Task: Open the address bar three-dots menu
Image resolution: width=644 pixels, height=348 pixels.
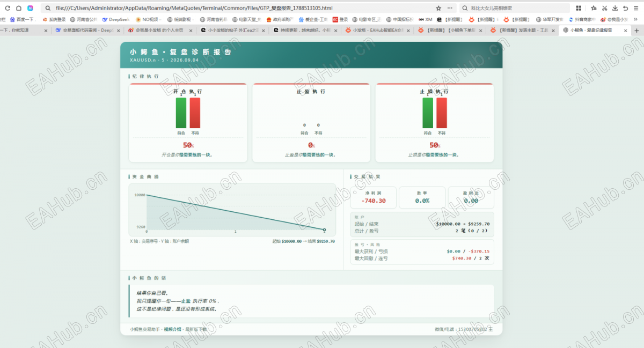Action: [450, 8]
